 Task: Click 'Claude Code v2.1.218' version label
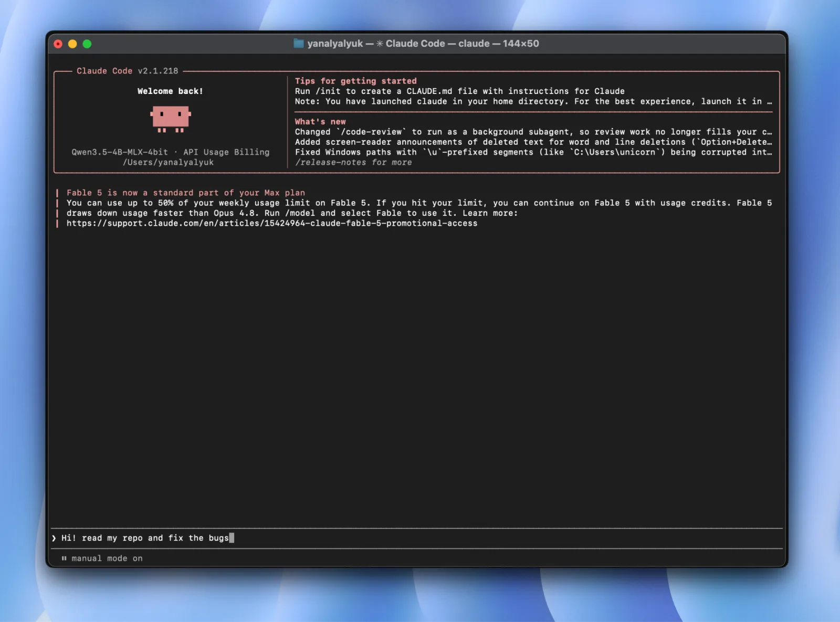point(128,71)
